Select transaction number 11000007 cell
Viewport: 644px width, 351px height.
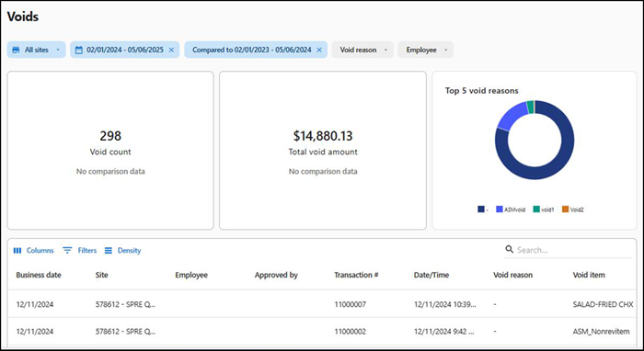[350, 305]
